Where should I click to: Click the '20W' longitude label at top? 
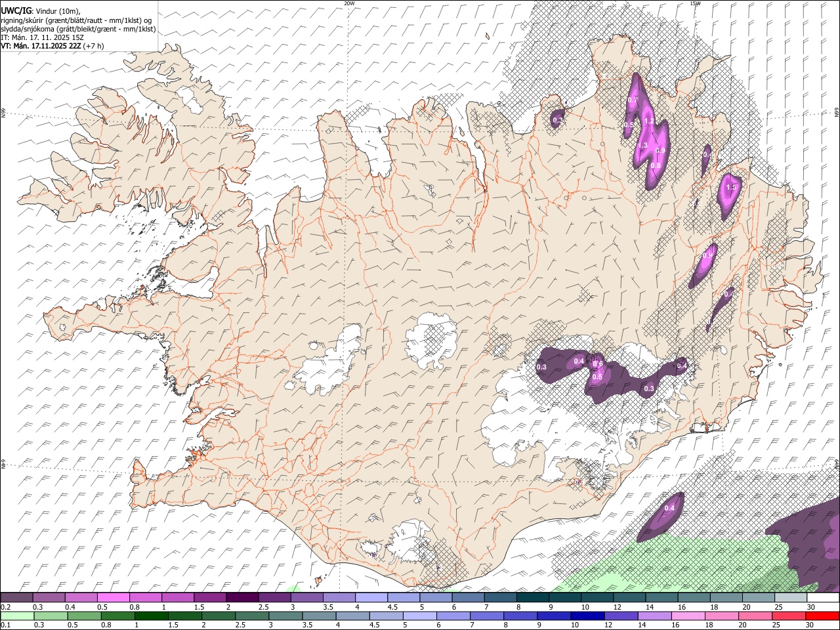pos(349,3)
